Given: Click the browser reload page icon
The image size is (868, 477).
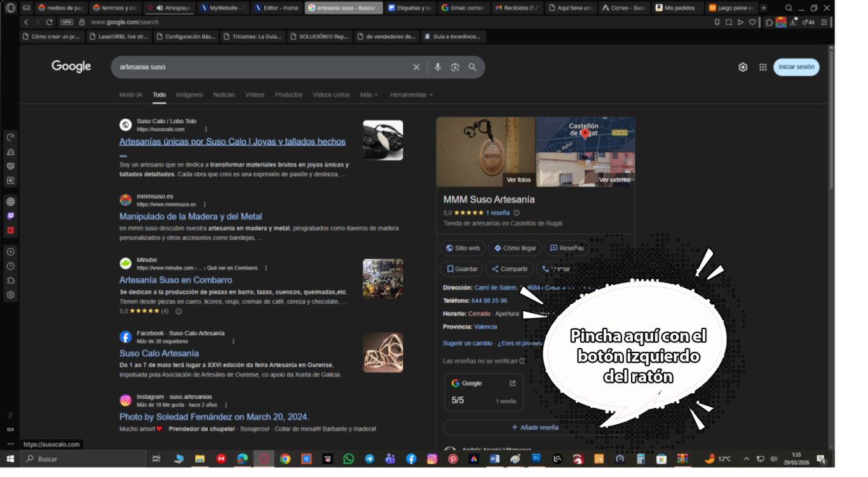Looking at the screenshot, I should [50, 22].
